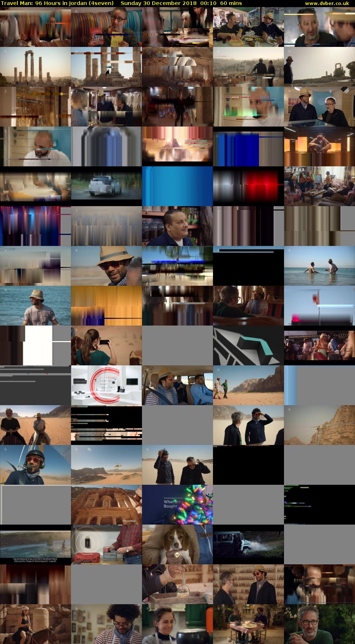
Task: Select thumbnail of two men eating at table
Action: (x=248, y=27)
